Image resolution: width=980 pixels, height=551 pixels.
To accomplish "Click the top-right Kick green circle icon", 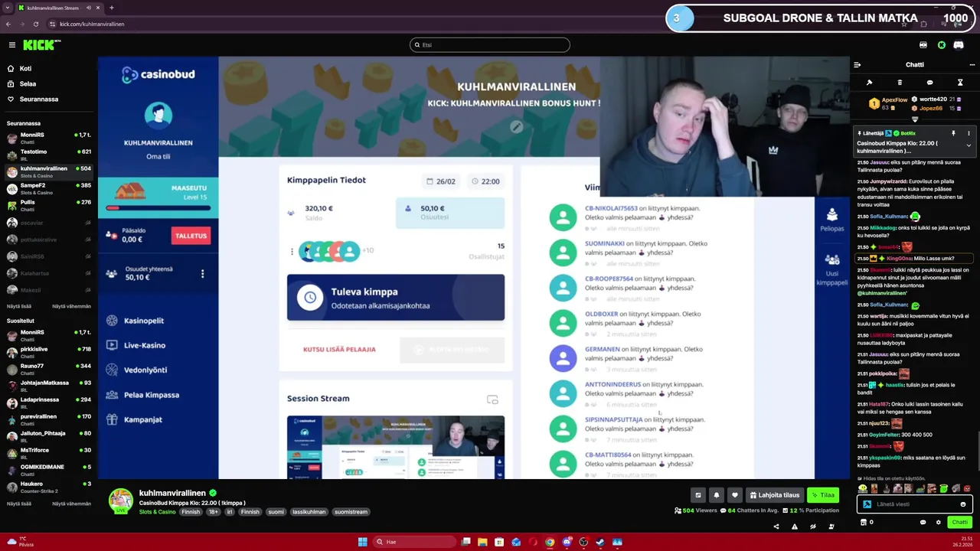I will pyautogui.click(x=942, y=45).
